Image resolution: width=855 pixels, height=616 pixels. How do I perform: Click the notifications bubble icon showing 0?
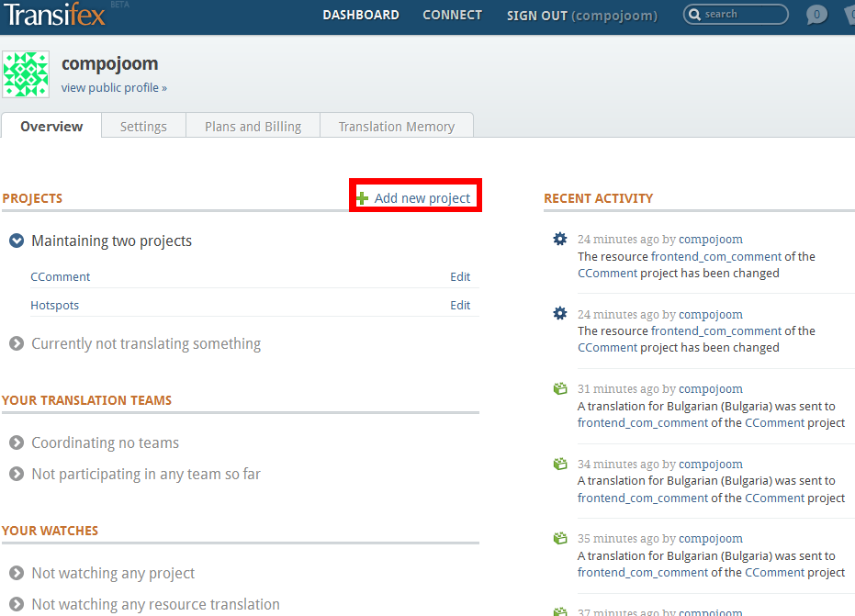click(x=816, y=15)
